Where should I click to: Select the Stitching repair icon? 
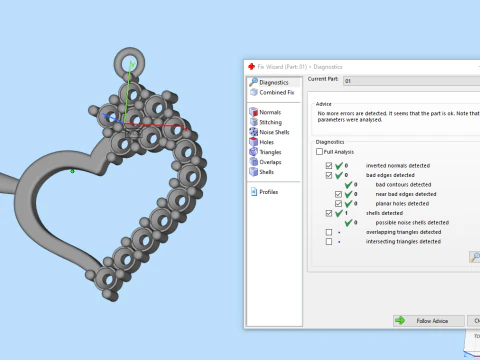(x=254, y=122)
